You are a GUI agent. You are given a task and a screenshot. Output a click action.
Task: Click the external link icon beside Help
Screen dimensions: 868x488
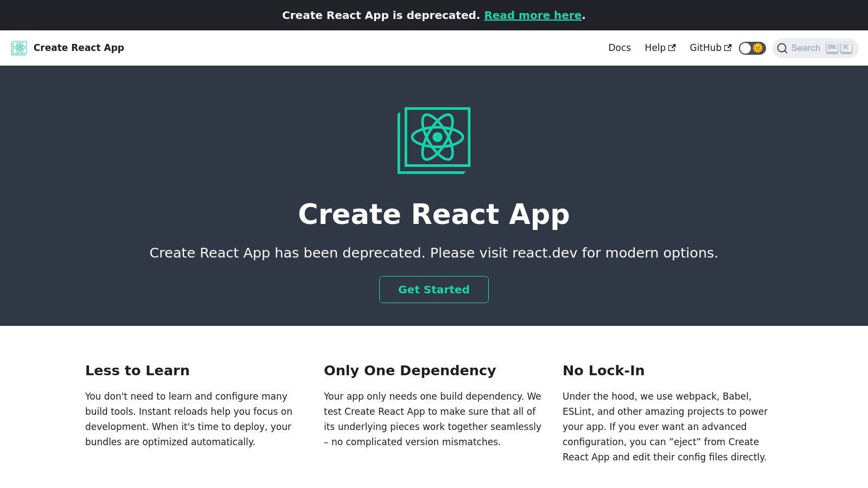pos(672,48)
